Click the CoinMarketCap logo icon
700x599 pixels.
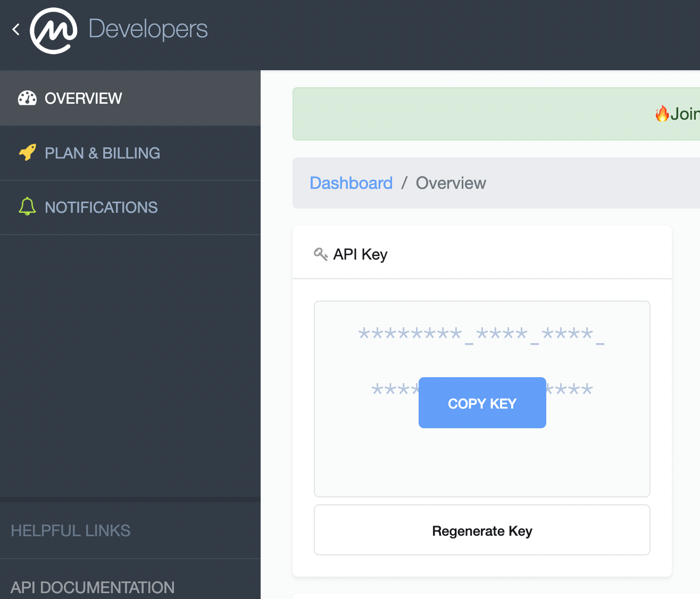(53, 31)
